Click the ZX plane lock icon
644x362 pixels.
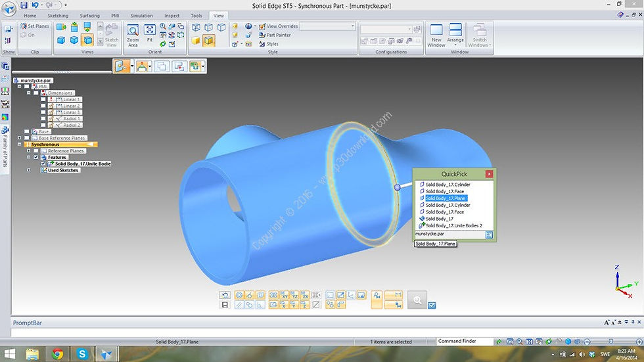[x=304, y=295]
